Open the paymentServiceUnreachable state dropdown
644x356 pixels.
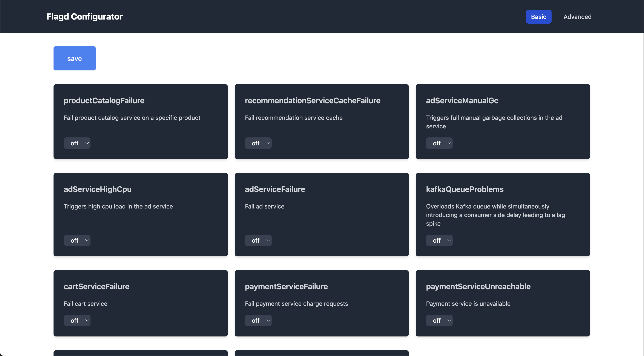(x=439, y=320)
